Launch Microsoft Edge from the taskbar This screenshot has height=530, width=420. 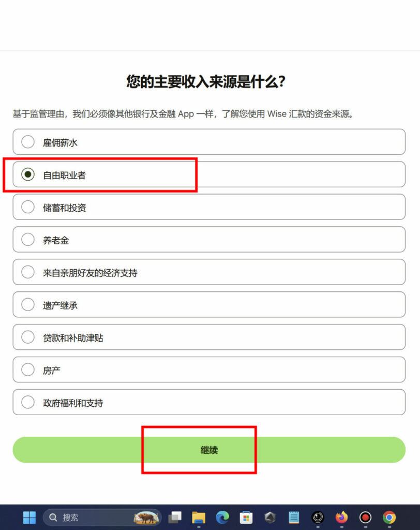click(x=222, y=517)
